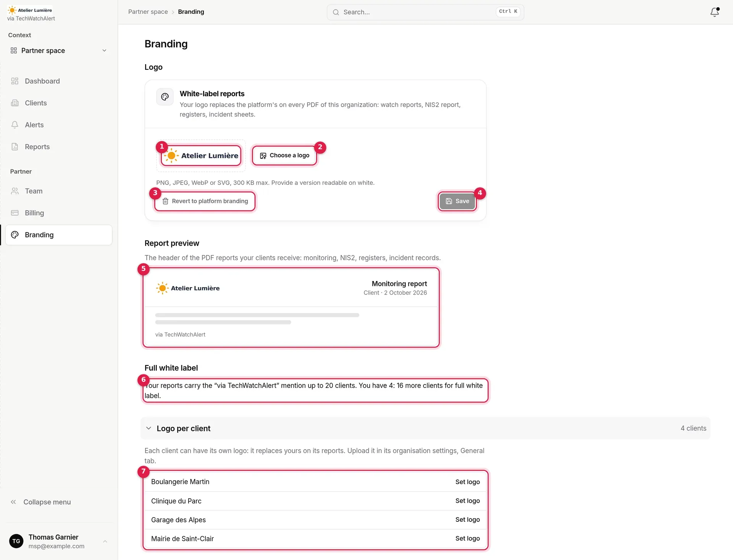Screen dimensions: 733x560
Task: Click the search magnifier icon
Action: click(336, 12)
